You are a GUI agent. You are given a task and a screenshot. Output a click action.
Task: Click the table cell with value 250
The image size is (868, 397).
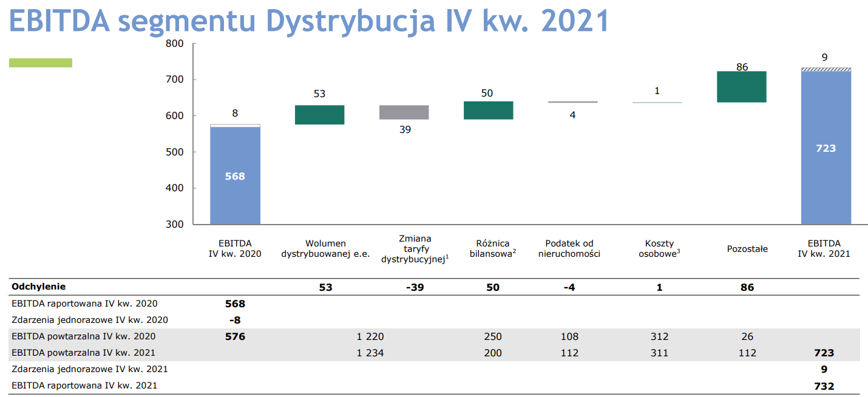tap(493, 336)
